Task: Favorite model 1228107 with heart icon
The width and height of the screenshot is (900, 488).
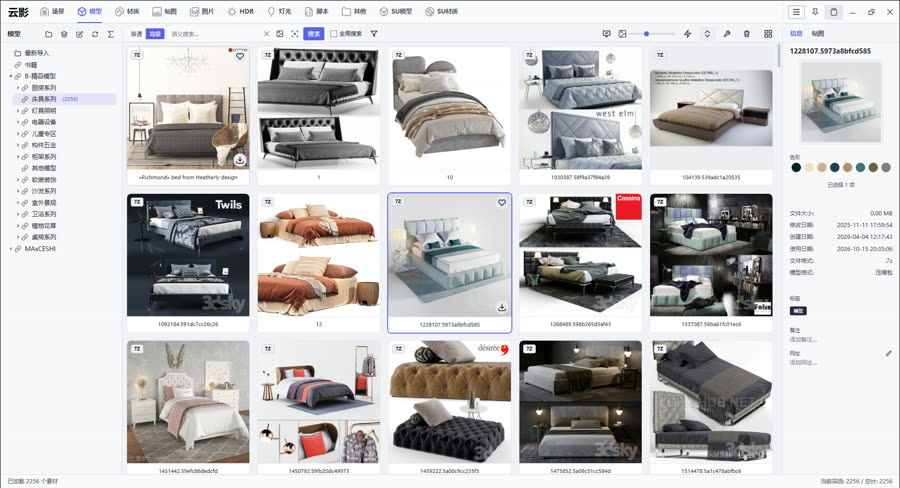Action: point(502,203)
